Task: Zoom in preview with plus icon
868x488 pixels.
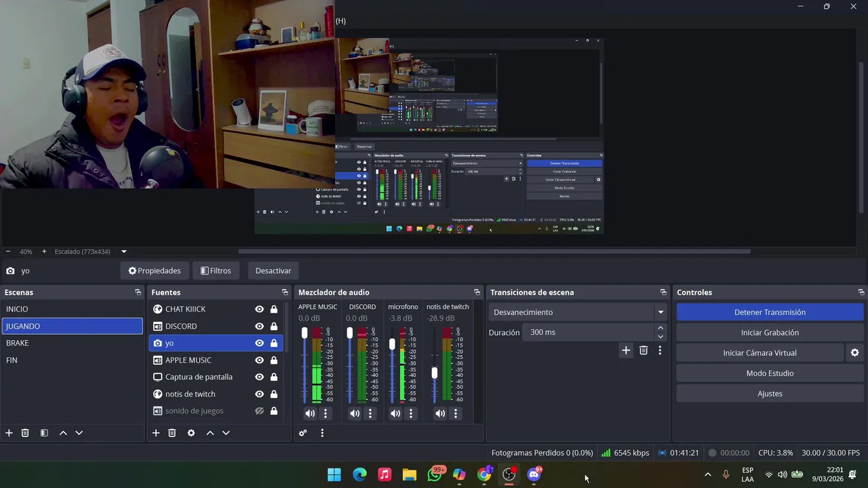Action: pyautogui.click(x=44, y=251)
